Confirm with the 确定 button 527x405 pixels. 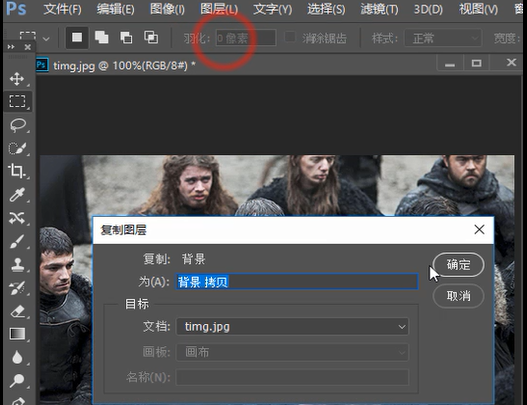[458, 265]
